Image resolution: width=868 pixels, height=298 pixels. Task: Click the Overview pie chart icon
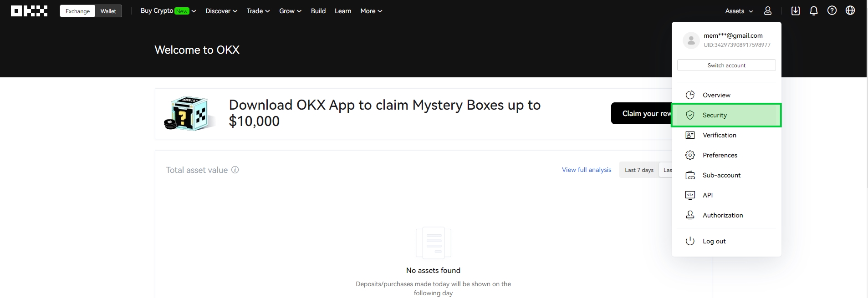[690, 95]
